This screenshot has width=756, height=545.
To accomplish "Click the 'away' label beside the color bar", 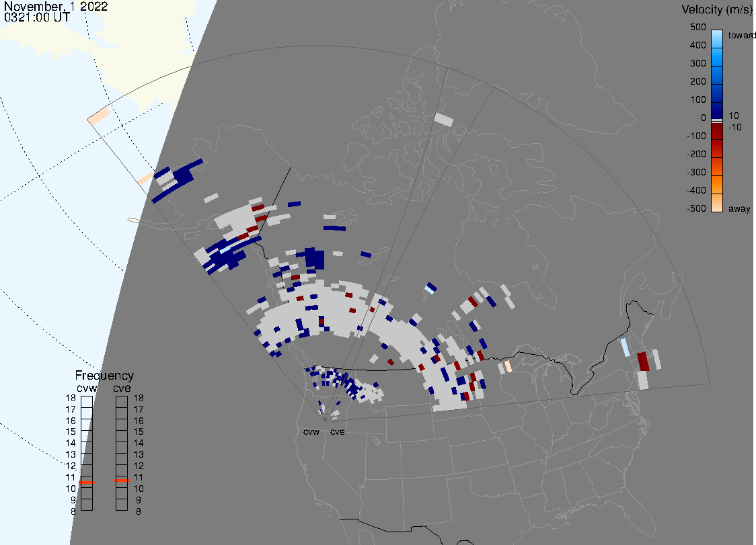I will click(739, 209).
